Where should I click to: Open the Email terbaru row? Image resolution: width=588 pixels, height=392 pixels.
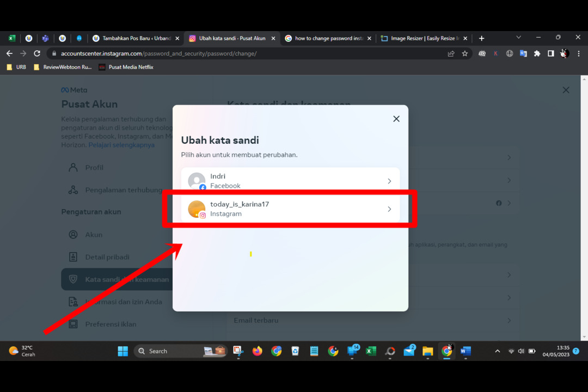pyautogui.click(x=373, y=320)
